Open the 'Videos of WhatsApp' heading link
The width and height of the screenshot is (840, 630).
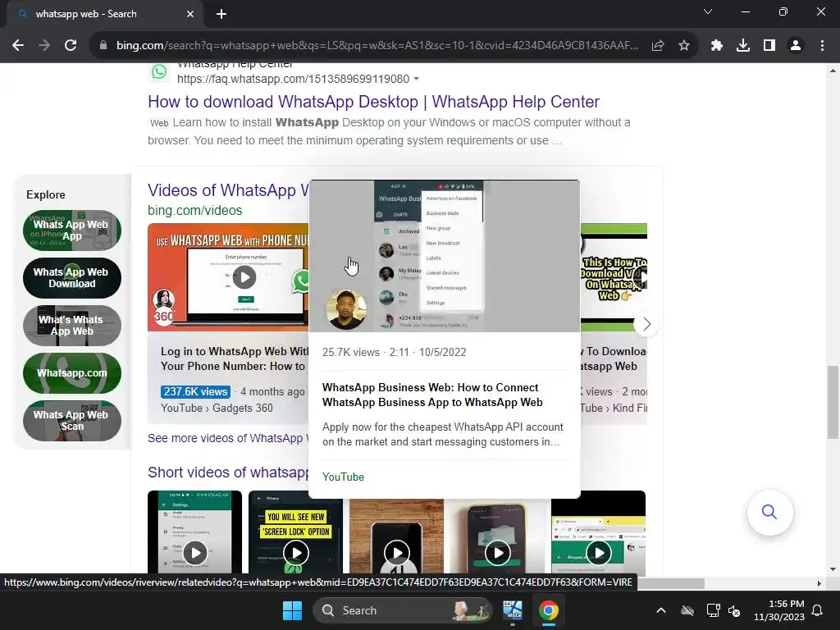(x=228, y=190)
